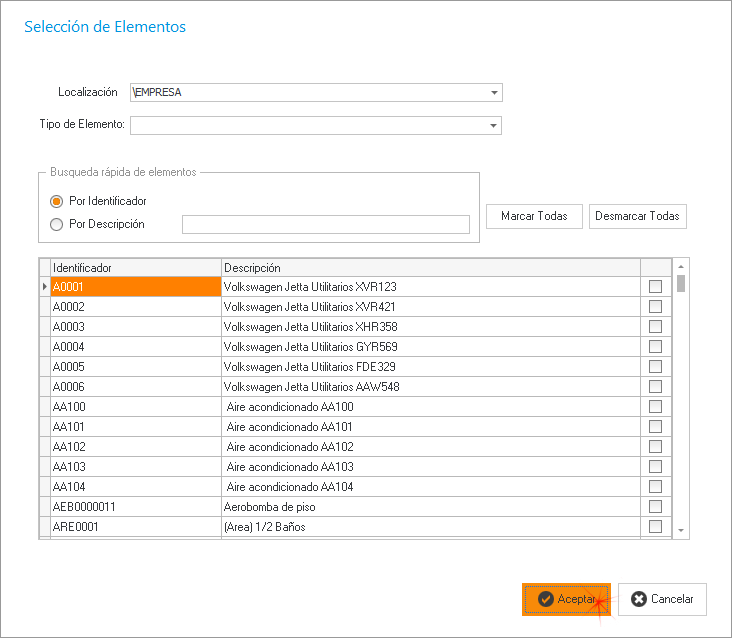Select the Por Descripción radio option
This screenshot has width=732, height=638.
point(57,224)
